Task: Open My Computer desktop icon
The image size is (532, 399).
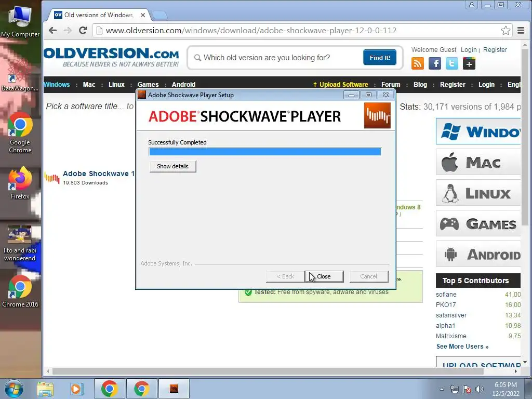Action: coord(20,21)
